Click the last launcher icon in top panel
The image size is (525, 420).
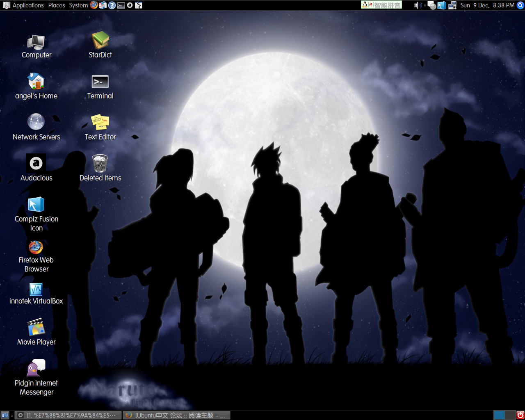click(139, 5)
